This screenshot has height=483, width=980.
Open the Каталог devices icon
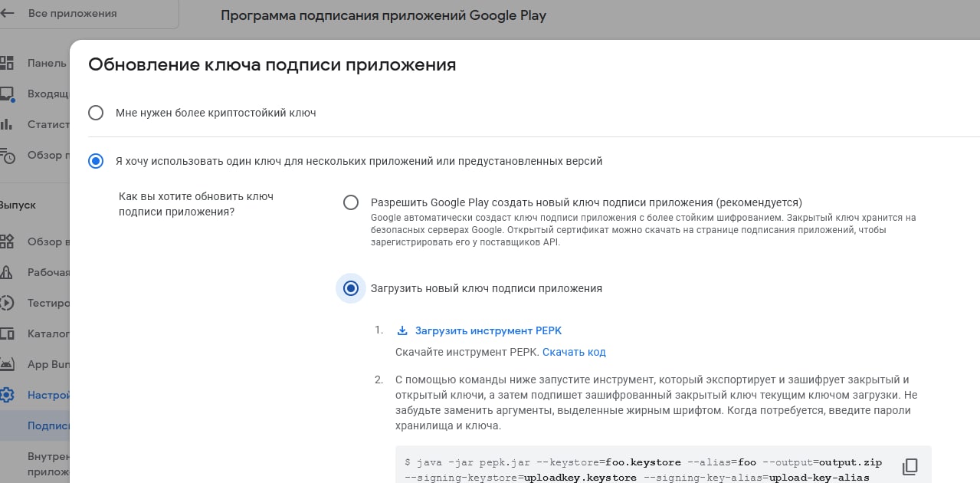[x=7, y=333]
